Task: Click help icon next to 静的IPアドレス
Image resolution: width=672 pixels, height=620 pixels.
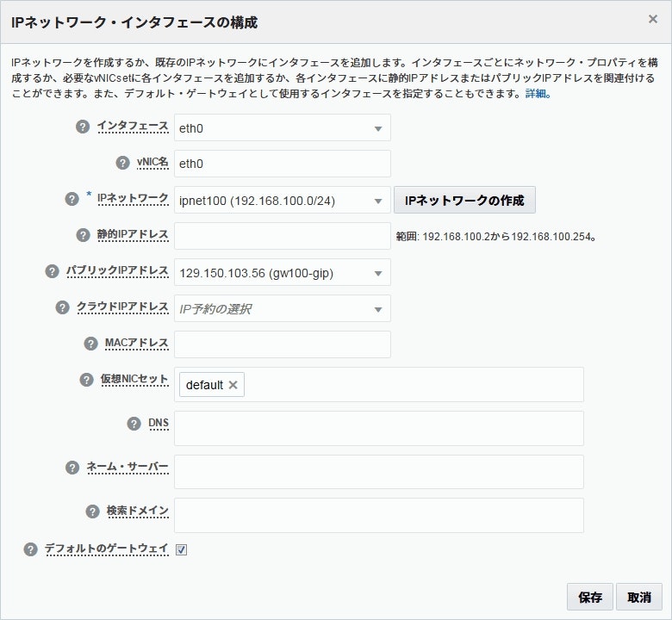Action: (83, 235)
